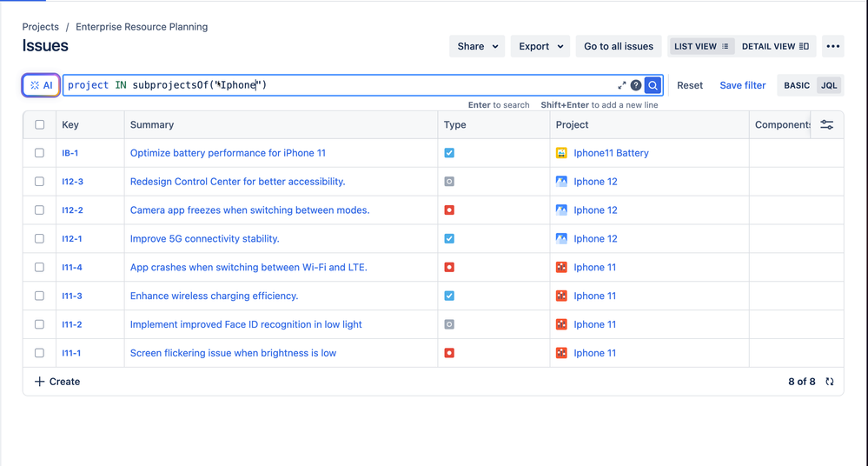This screenshot has width=868, height=466.
Task: Click the refresh results icon beside 8 of 8
Action: click(829, 382)
